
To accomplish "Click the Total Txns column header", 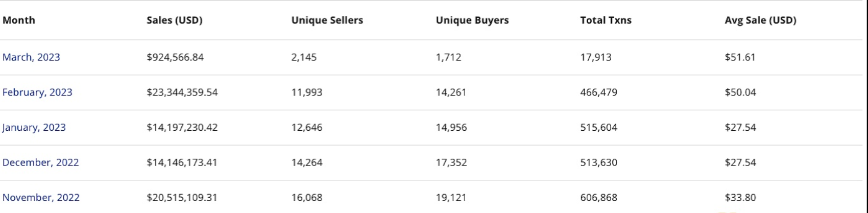I will click(606, 20).
